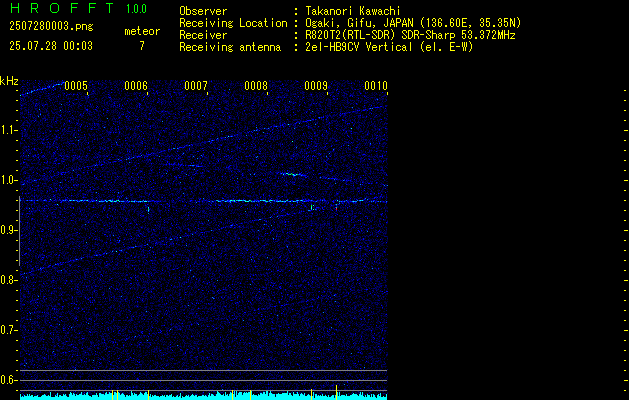
Task: Click the observer name Takanori Kawachi
Action: click(353, 11)
